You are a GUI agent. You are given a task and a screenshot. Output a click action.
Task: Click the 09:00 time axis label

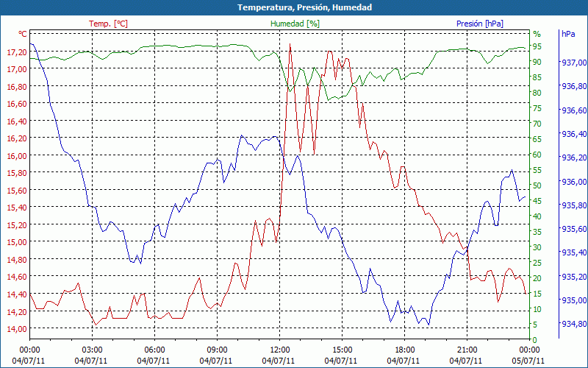point(217,350)
